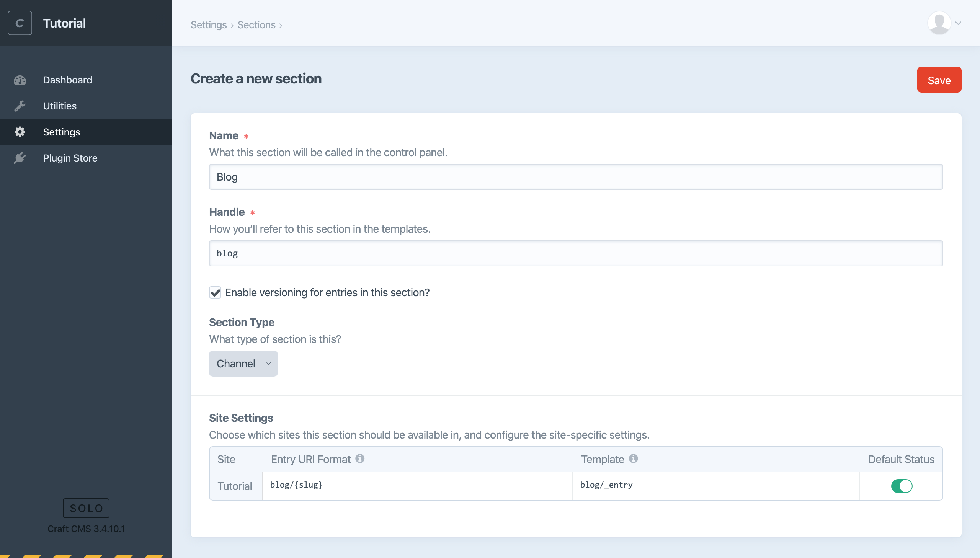Toggle the Default Status switch on
This screenshot has height=558, width=980.
(902, 485)
